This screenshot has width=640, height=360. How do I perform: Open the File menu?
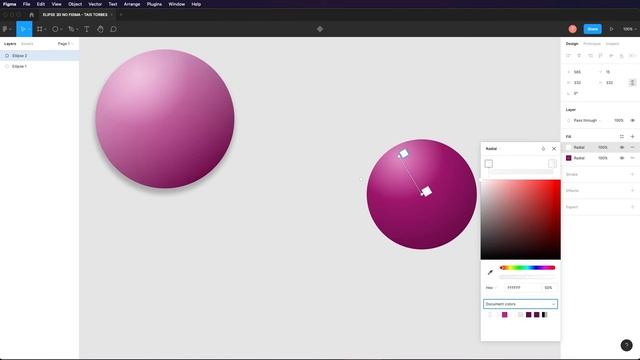(27, 4)
